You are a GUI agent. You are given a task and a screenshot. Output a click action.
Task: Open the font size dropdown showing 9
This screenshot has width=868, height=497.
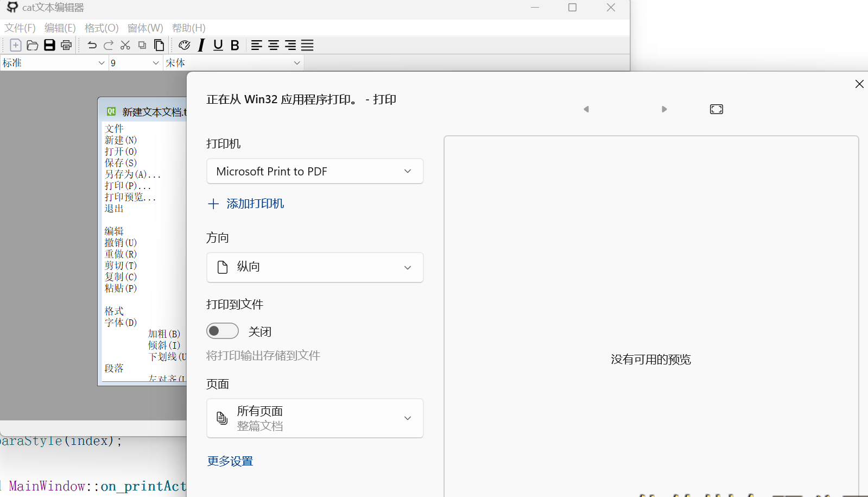136,63
